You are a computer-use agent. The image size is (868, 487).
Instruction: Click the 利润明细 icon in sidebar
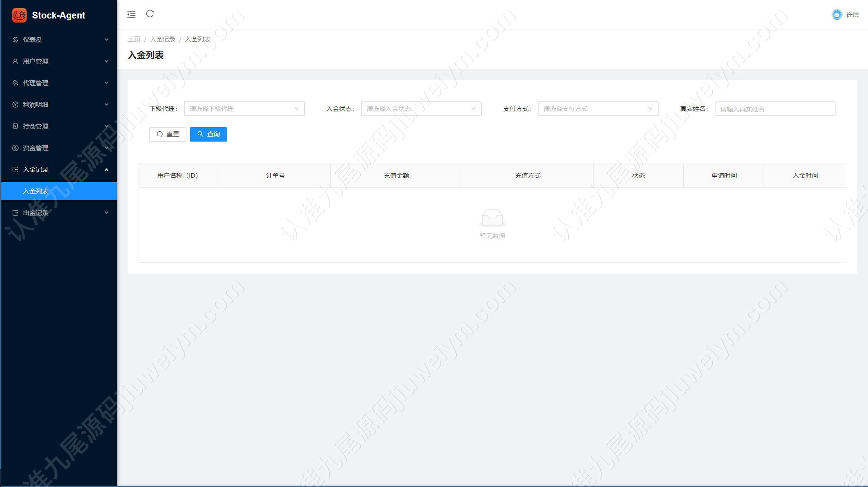(15, 105)
